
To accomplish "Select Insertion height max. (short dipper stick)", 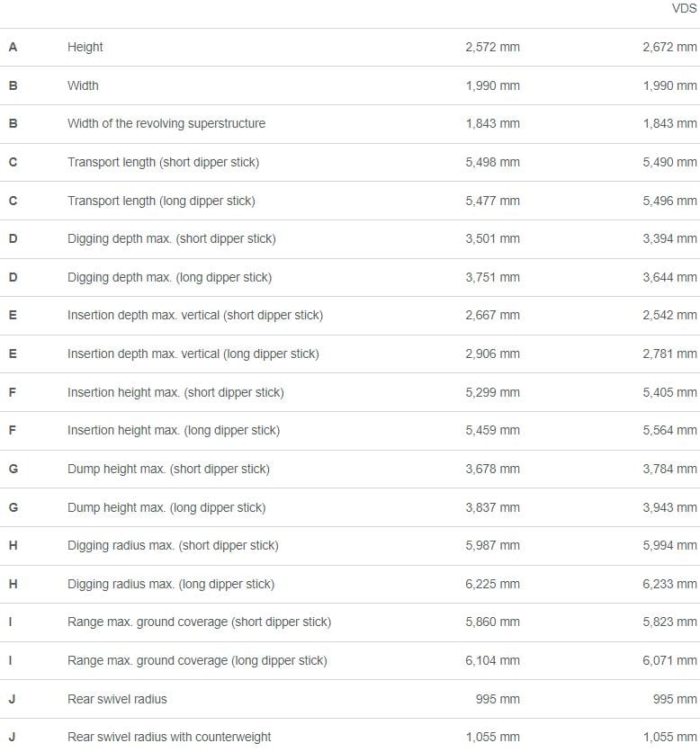I will [x=175, y=392].
